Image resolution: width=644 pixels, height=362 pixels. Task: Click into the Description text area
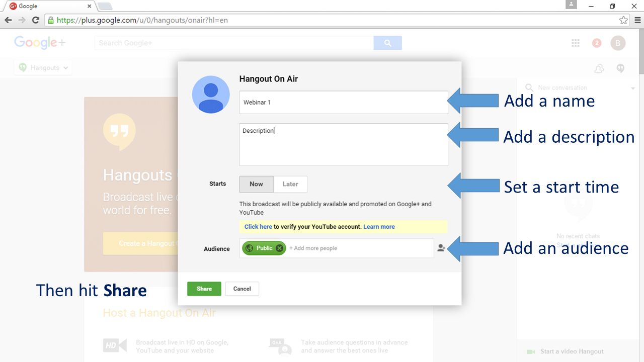(344, 145)
